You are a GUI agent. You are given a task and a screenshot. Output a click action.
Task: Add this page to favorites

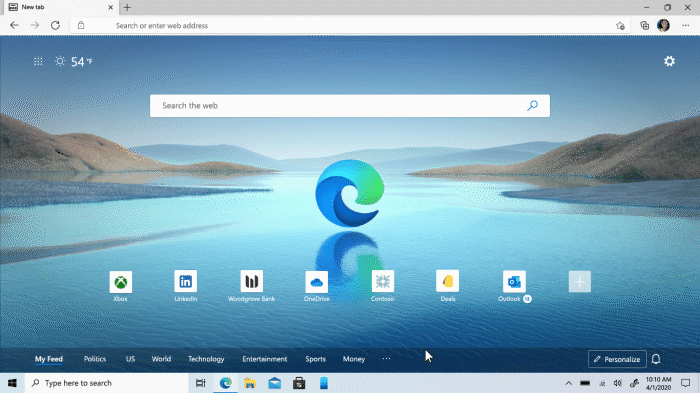point(620,25)
